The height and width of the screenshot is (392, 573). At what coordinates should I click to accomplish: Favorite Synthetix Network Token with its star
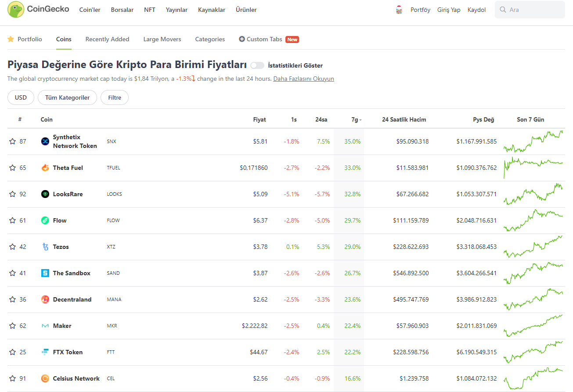[x=12, y=141]
